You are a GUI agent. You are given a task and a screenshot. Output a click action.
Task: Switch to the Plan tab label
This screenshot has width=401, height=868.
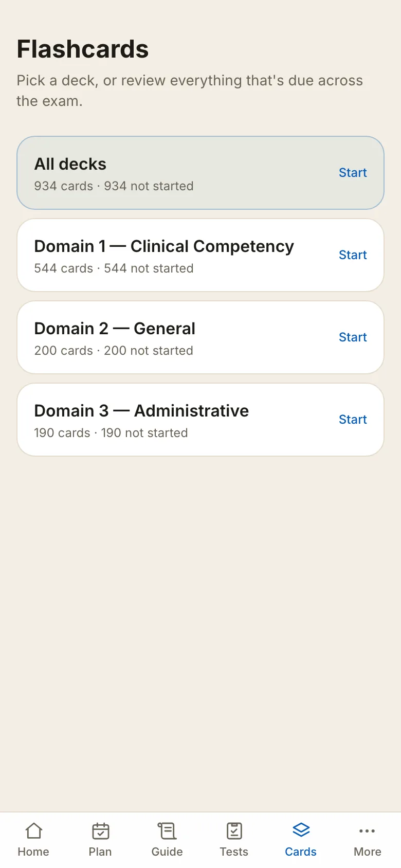click(100, 852)
